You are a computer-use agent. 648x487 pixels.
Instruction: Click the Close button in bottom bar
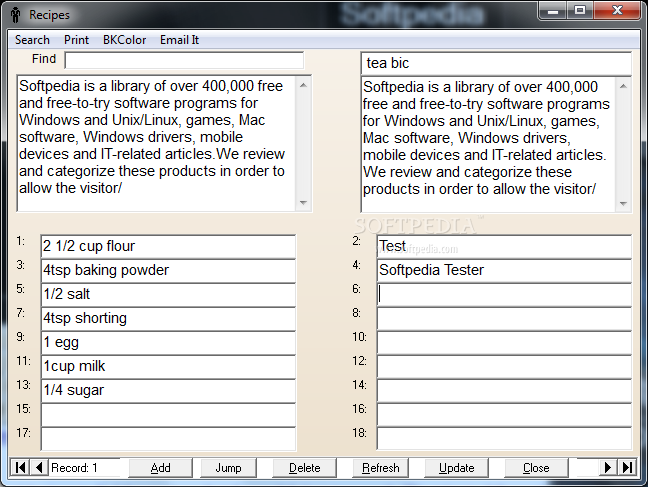pyautogui.click(x=536, y=468)
